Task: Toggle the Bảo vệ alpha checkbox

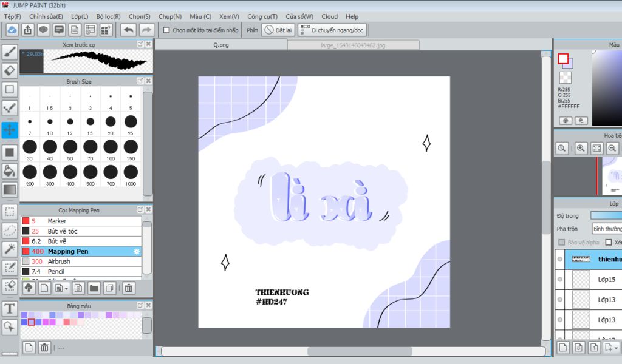Action: point(561,242)
